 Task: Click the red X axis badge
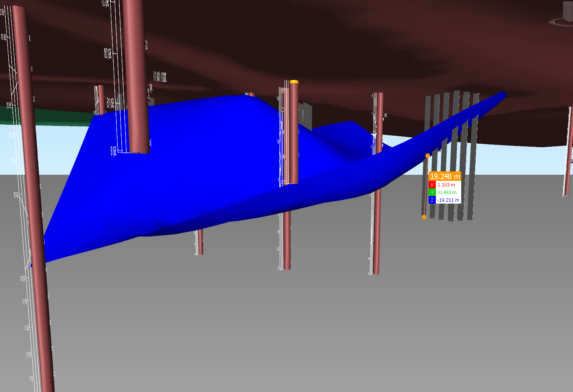coord(432,185)
